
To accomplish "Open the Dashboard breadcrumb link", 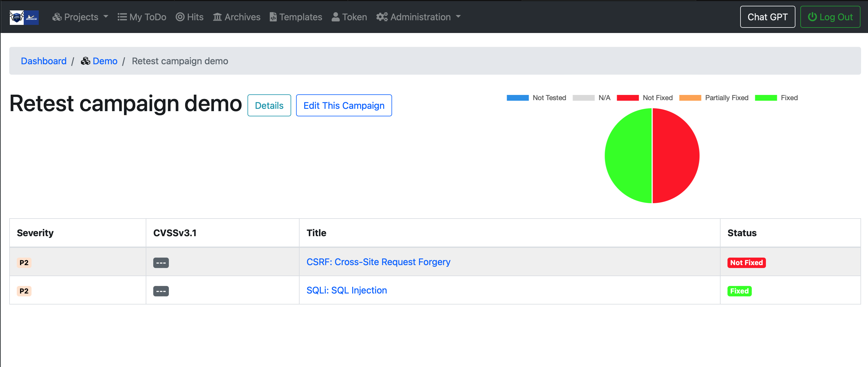I will (x=44, y=61).
